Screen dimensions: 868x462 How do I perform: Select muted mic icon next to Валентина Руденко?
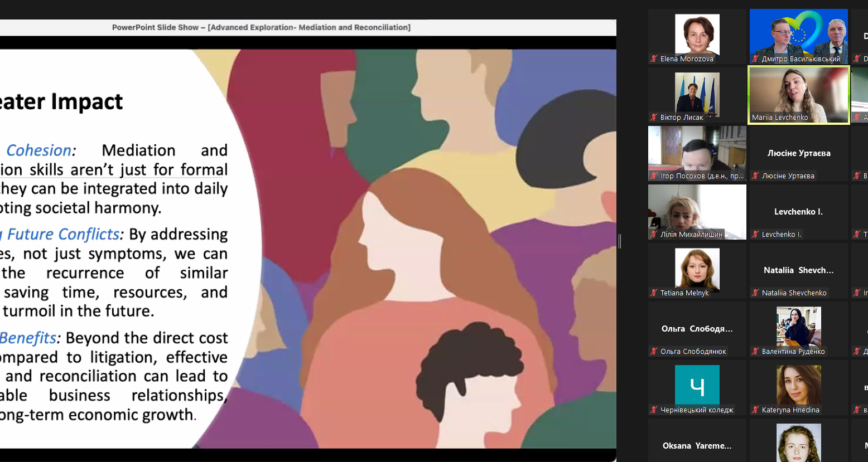[x=755, y=352]
